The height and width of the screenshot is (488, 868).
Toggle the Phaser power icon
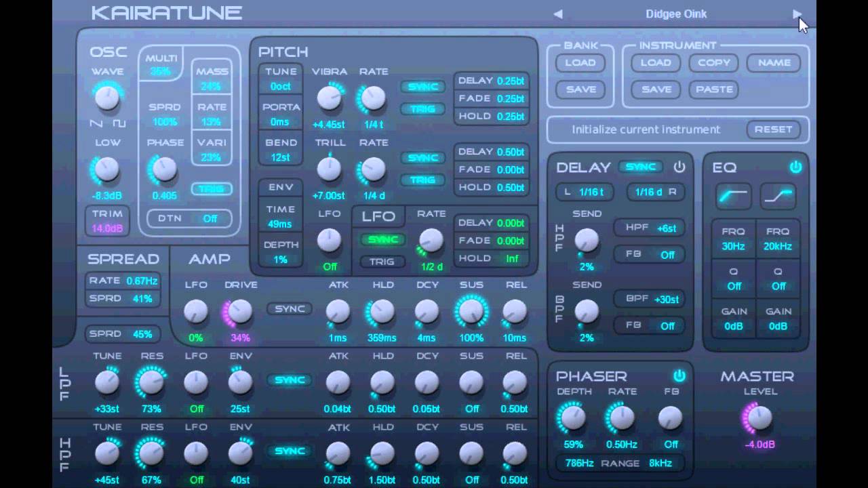click(679, 375)
